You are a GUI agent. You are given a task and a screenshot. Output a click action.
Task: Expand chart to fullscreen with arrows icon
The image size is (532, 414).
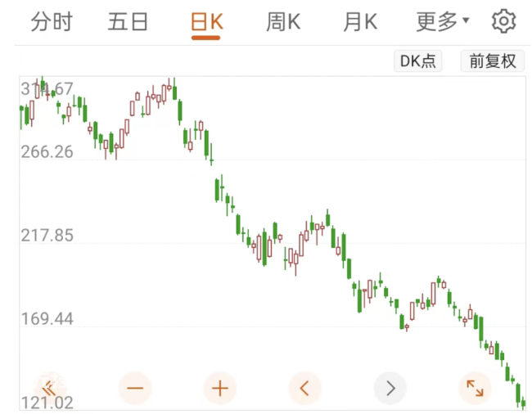pyautogui.click(x=475, y=389)
